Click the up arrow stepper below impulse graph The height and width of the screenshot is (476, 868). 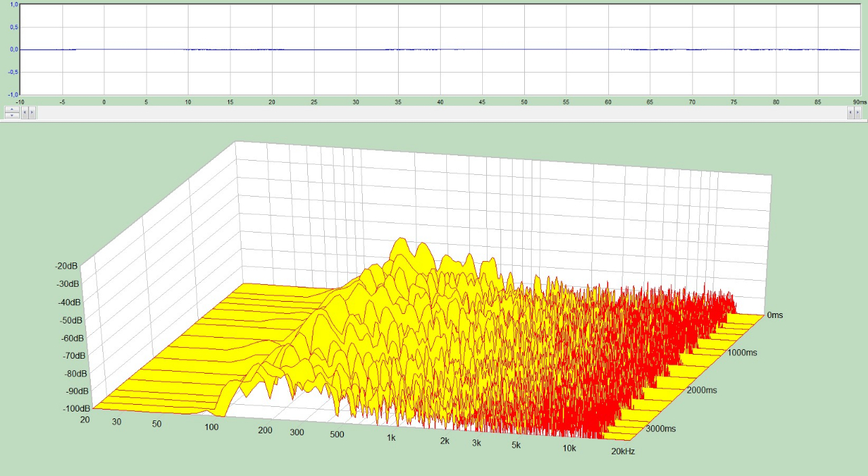pos(12,109)
